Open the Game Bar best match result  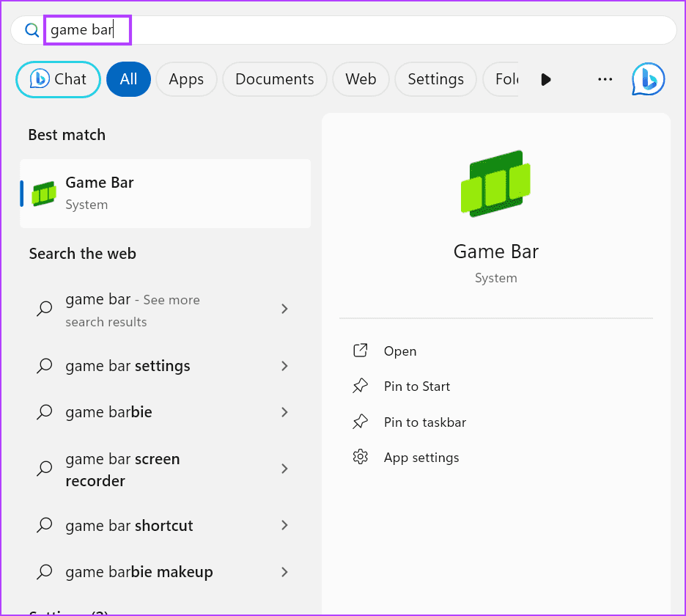point(166,194)
